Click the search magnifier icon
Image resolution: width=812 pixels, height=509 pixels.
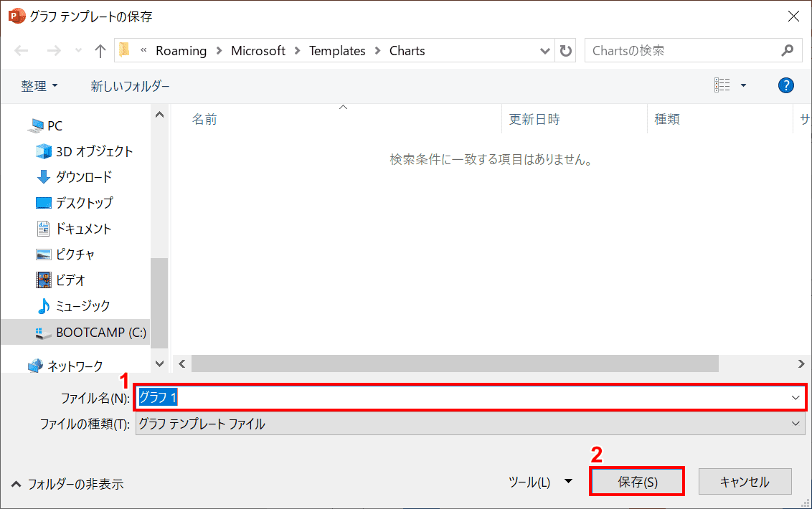click(x=788, y=50)
